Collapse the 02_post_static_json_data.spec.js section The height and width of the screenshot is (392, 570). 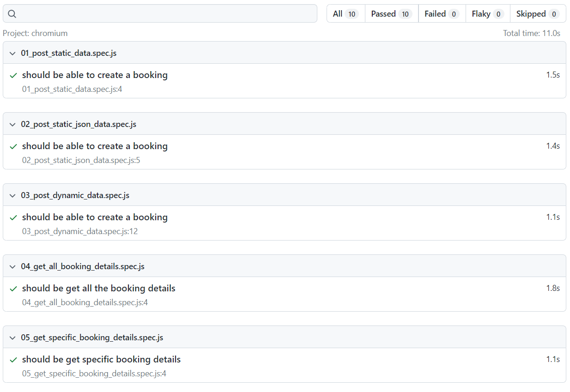pyautogui.click(x=12, y=124)
